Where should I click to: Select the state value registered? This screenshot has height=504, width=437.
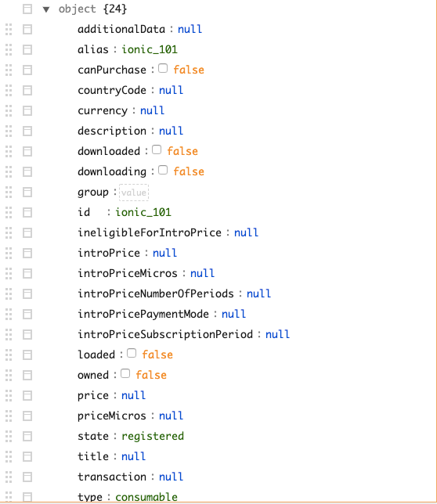tap(153, 436)
